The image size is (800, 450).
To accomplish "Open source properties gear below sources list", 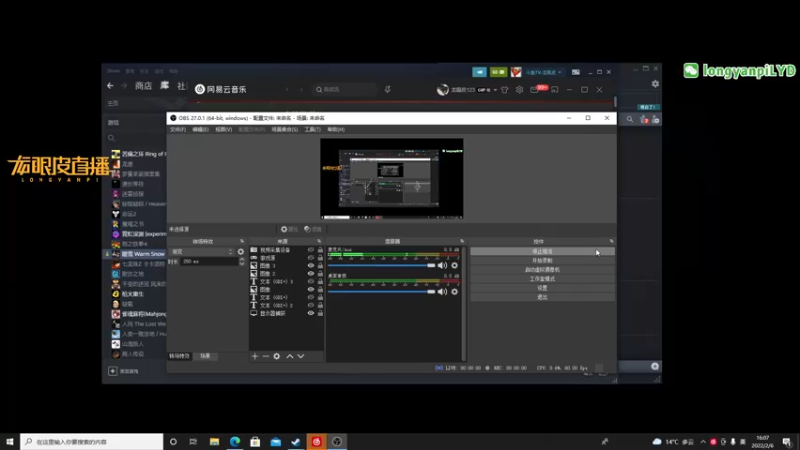I will 277,356.
